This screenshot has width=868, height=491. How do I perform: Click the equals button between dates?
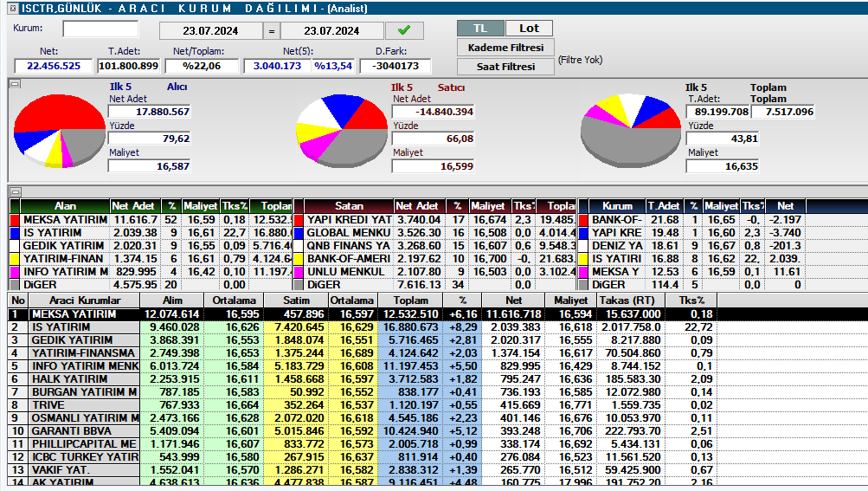click(271, 31)
